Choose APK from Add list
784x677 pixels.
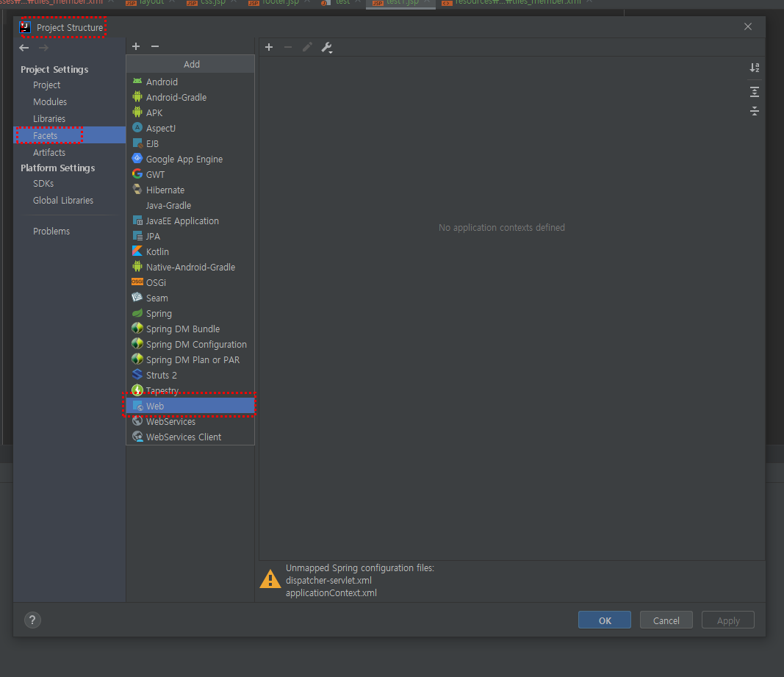190,112
